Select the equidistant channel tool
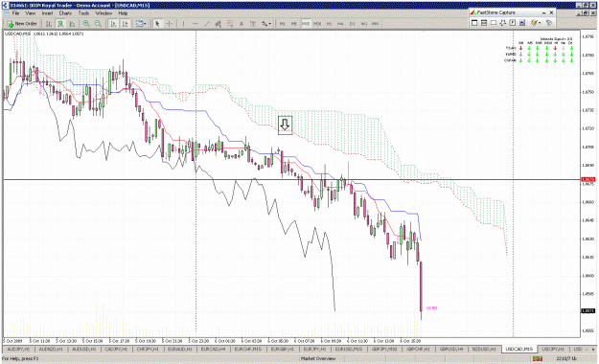The image size is (599, 364). (219, 24)
